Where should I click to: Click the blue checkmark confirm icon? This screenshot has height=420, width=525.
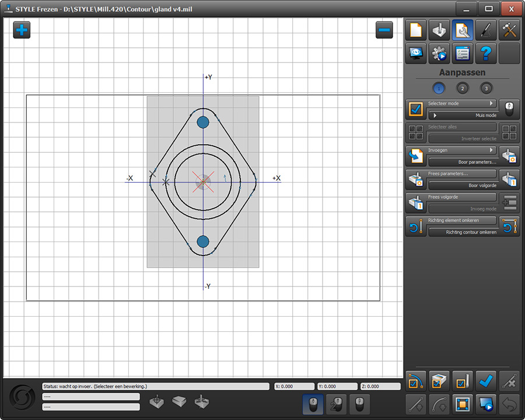(x=486, y=381)
